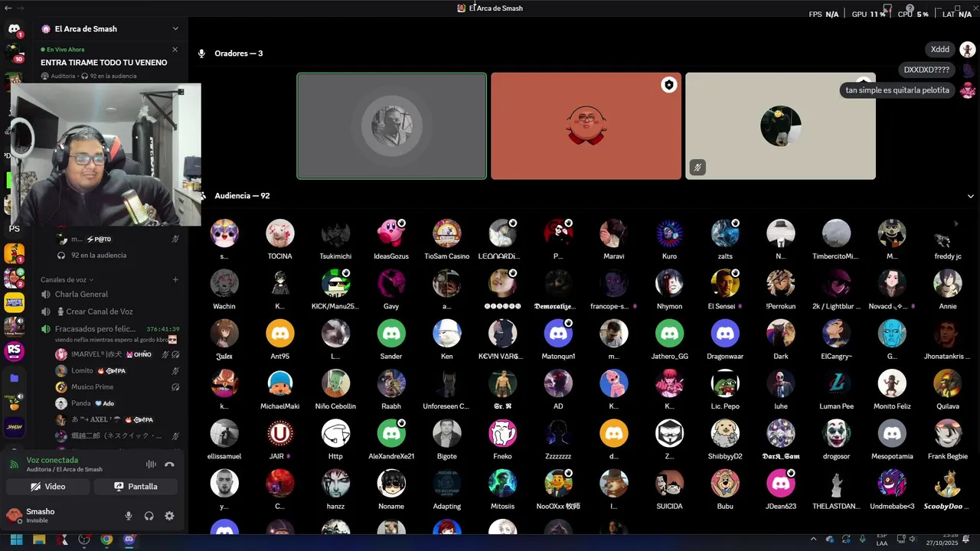
Task: Open audience member Wachin avatar
Action: pyautogui.click(x=224, y=283)
